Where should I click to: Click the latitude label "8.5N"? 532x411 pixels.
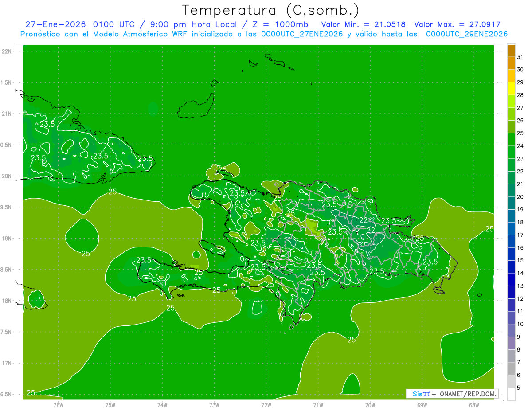pyautogui.click(x=7, y=270)
